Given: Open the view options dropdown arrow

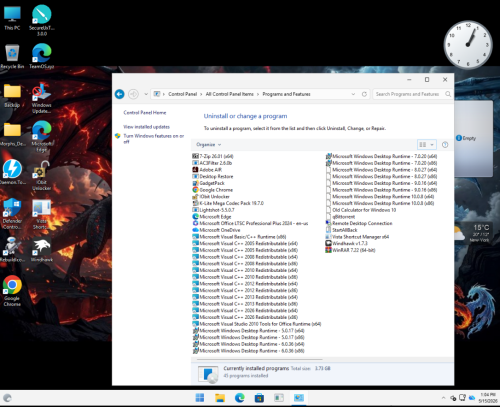Looking at the screenshot, I should (432, 145).
